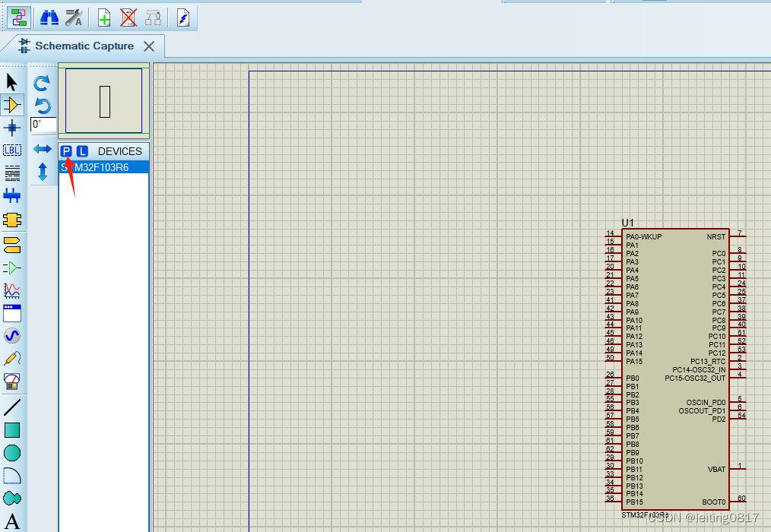Select the 2D Graphics Text tool
This screenshot has height=532, width=771.
[12, 521]
